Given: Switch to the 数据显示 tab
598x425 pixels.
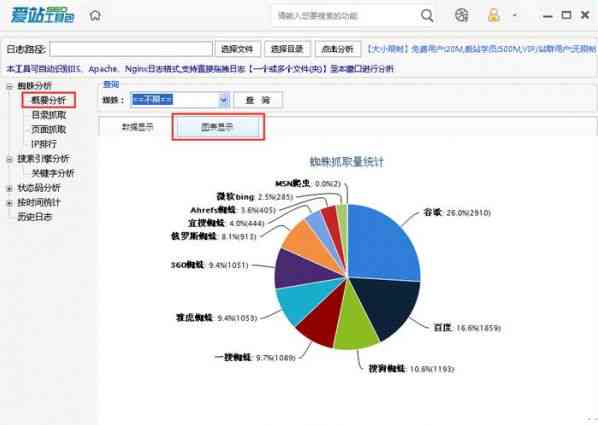Looking at the screenshot, I should pyautogui.click(x=137, y=127).
